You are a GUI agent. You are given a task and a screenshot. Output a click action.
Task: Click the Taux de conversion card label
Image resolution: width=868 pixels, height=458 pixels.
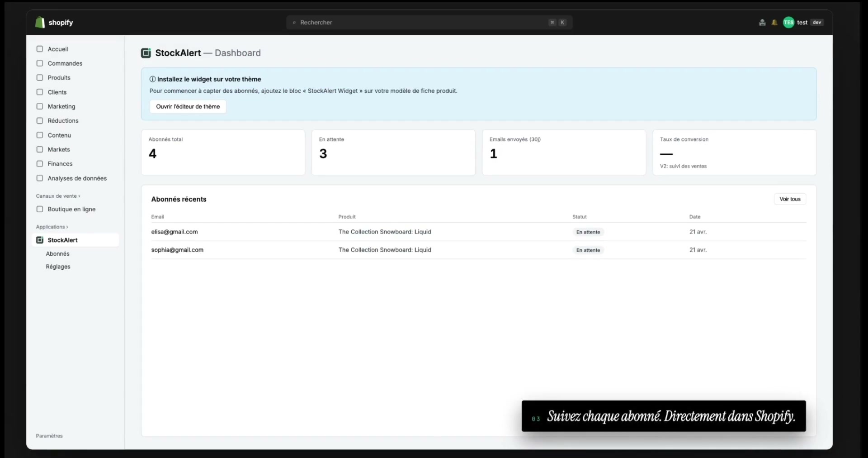click(684, 139)
